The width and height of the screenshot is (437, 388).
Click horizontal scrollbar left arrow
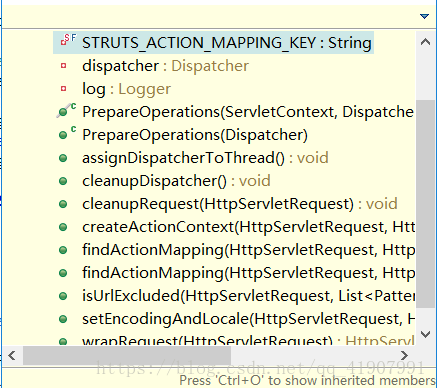pyautogui.click(x=12, y=355)
